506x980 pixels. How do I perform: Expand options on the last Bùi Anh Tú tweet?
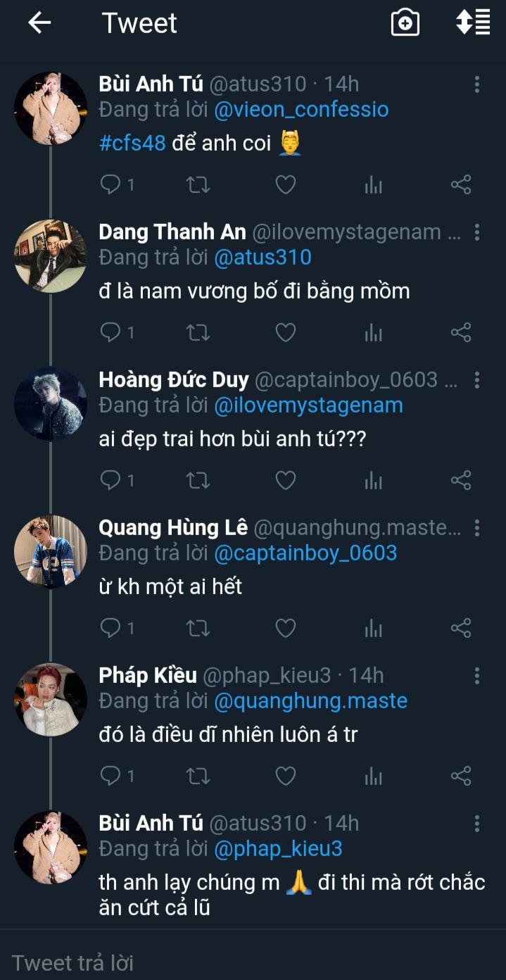tap(477, 824)
